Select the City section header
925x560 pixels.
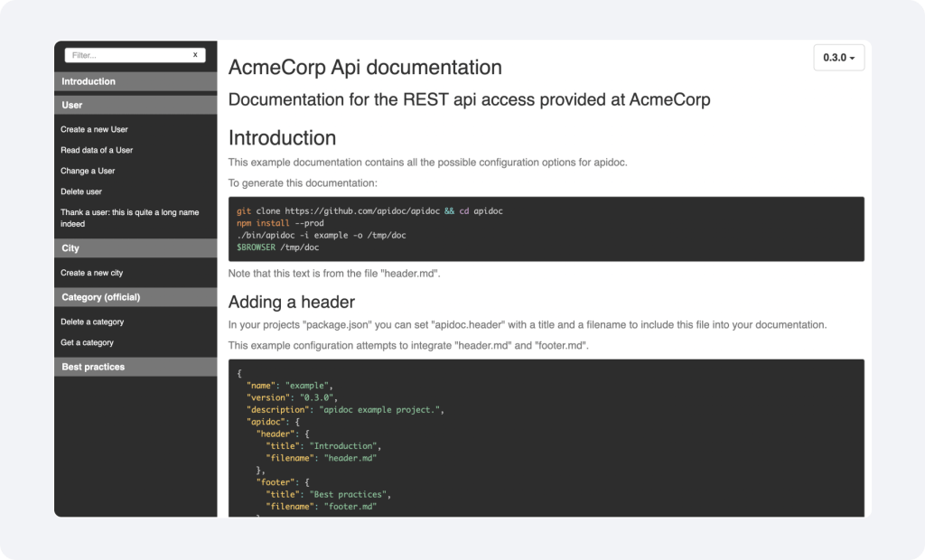[135, 248]
